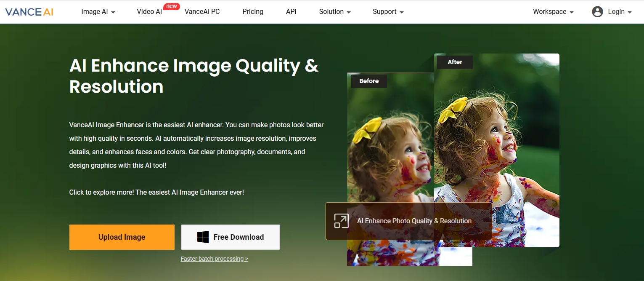Expand the Image AI dropdown arrow
The height and width of the screenshot is (281, 644).
(113, 12)
